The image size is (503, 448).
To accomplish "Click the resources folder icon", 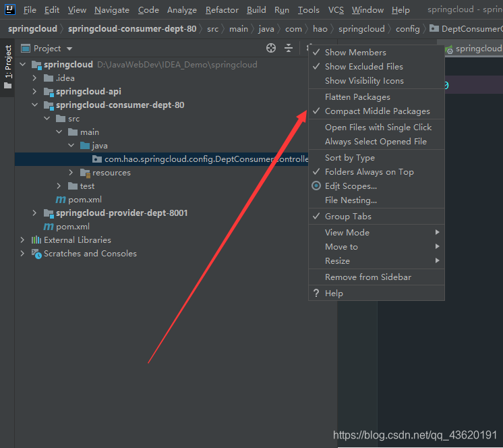I will tap(86, 173).
